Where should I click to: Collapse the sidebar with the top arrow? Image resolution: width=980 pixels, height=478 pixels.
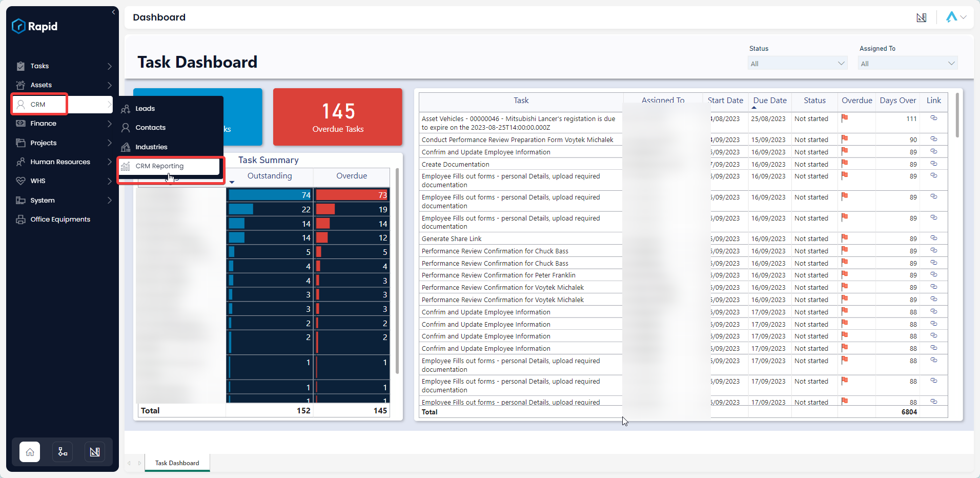(x=113, y=12)
